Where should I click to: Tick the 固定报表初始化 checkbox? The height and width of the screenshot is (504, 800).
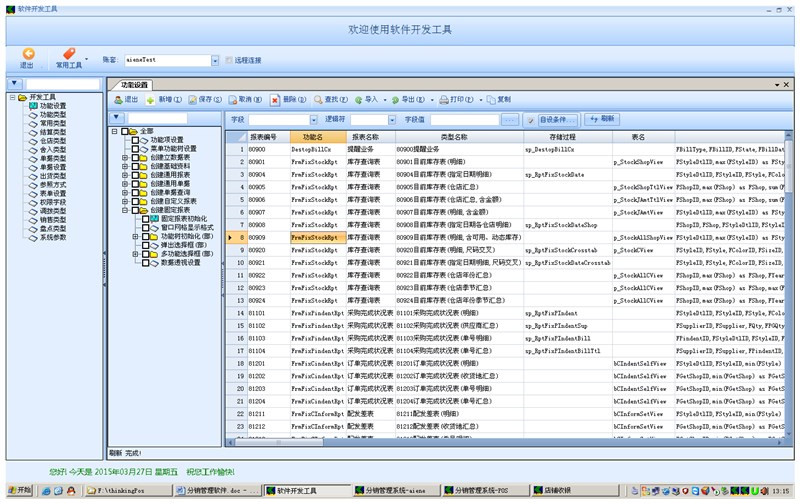click(x=144, y=218)
